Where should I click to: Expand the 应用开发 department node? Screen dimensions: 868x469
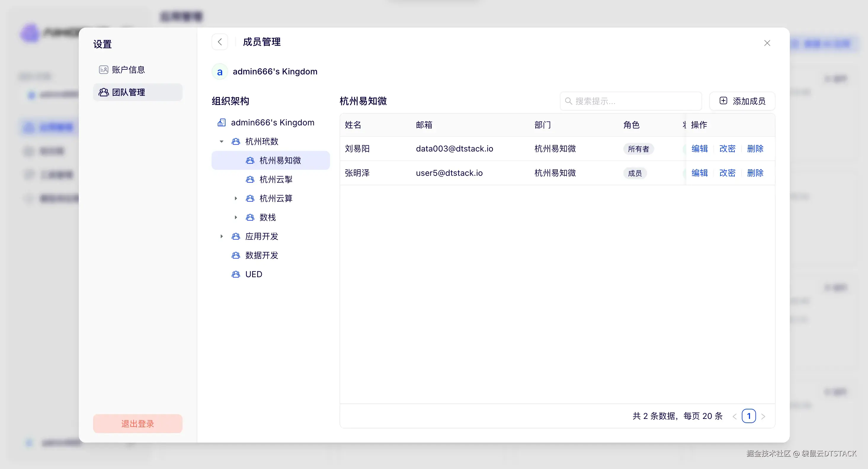coord(221,236)
